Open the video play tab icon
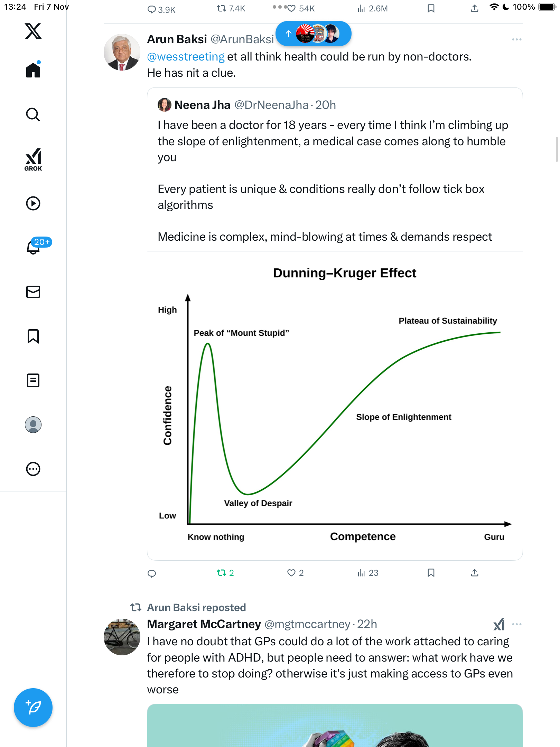560x747 pixels. 33,203
